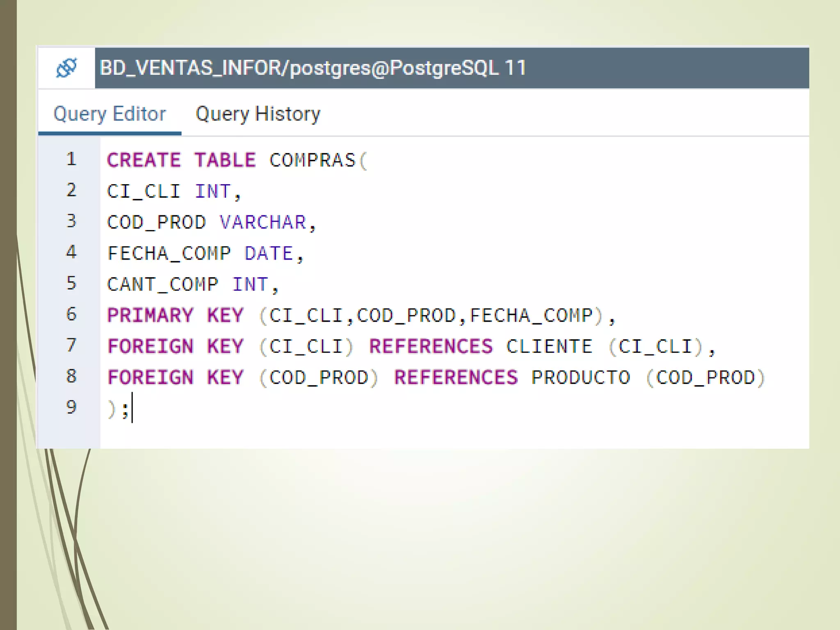Click line number 9 in the gutter
This screenshot has height=630, width=840.
(x=71, y=407)
